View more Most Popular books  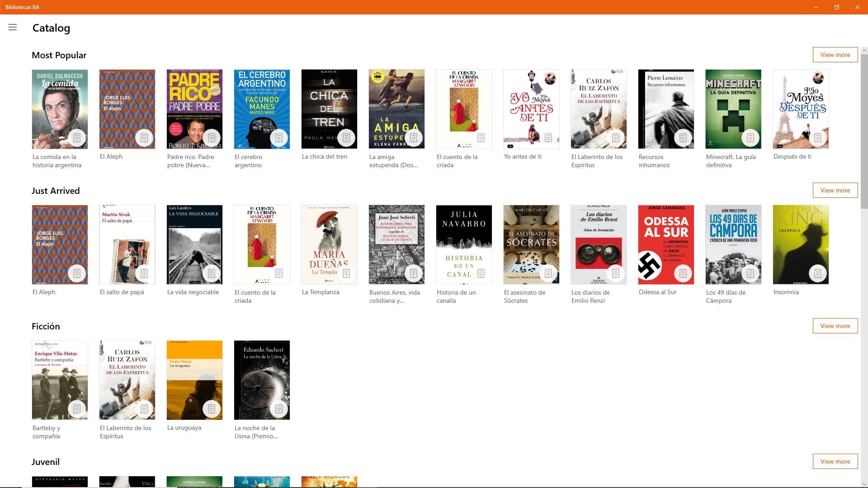[x=835, y=55]
